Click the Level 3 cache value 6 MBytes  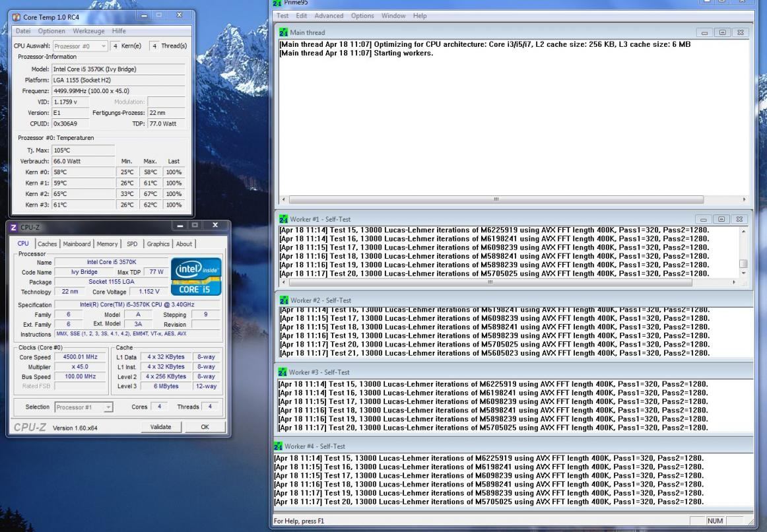pos(166,386)
